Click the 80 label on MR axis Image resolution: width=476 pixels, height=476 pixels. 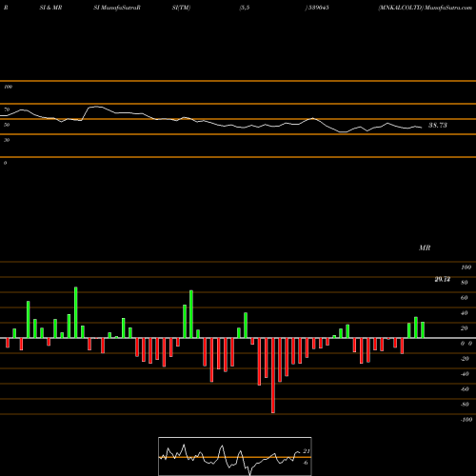(x=465, y=283)
